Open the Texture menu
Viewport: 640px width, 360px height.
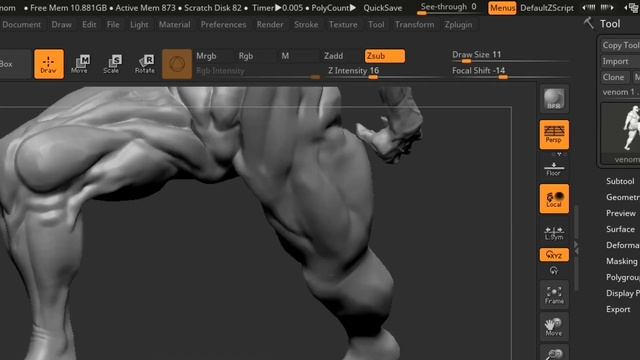pyautogui.click(x=343, y=24)
